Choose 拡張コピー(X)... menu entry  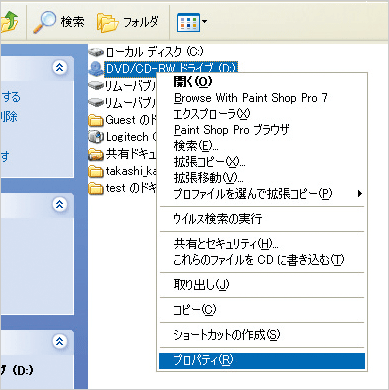coord(262,162)
